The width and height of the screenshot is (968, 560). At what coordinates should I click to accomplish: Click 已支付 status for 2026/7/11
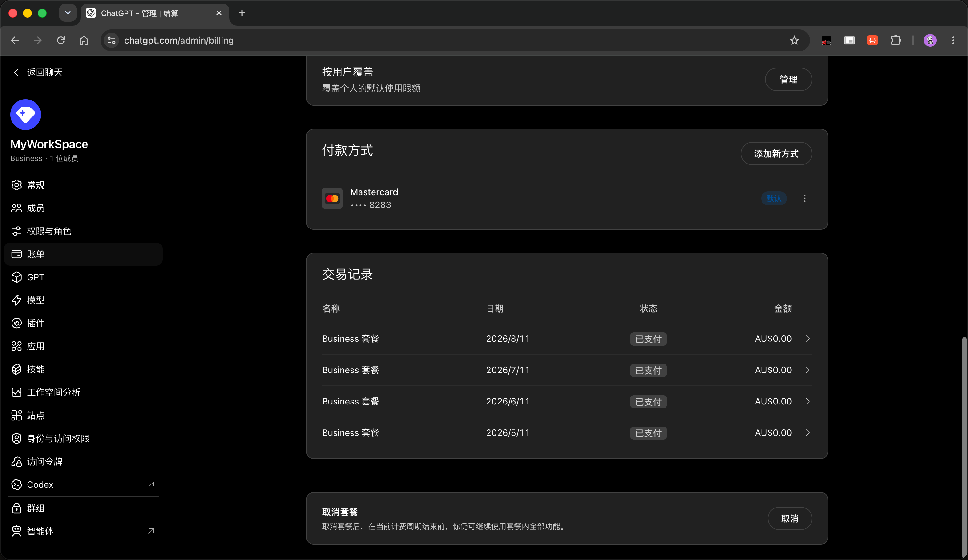click(x=649, y=371)
